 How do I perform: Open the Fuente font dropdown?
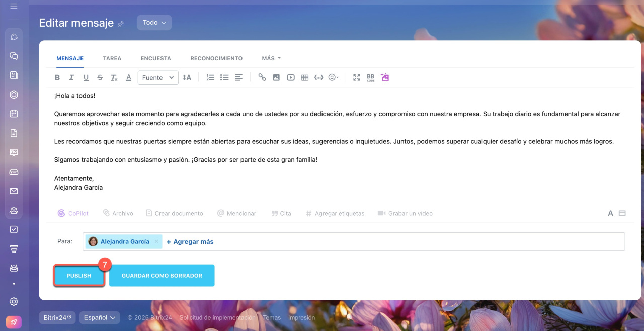[157, 77]
